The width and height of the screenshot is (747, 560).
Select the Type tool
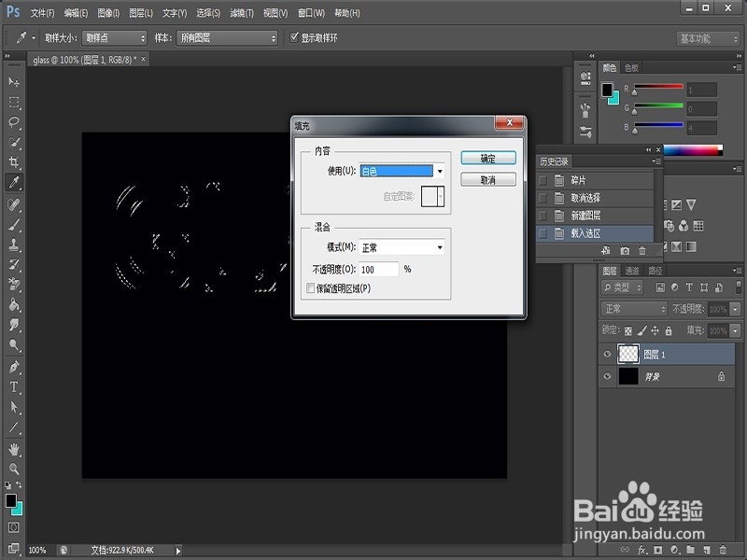pos(14,386)
